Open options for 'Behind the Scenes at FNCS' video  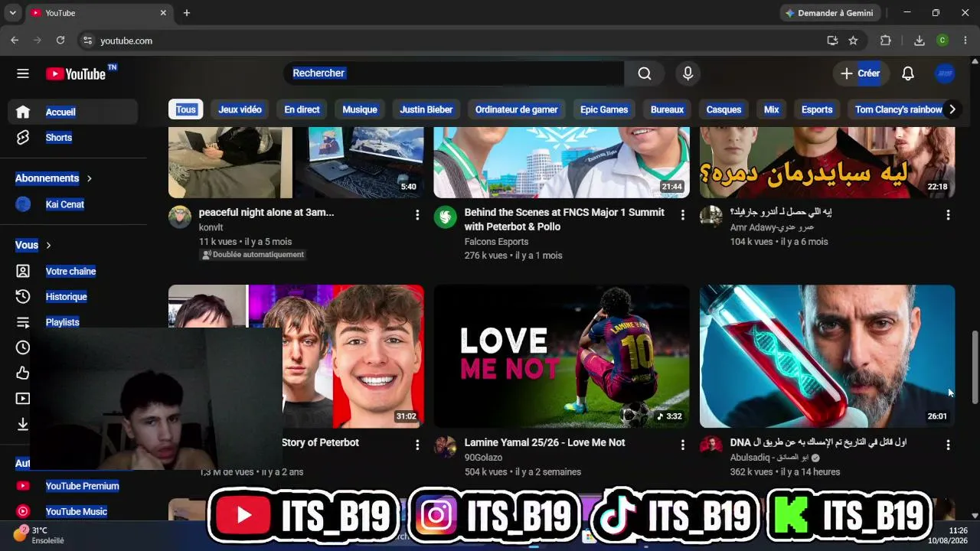(683, 215)
